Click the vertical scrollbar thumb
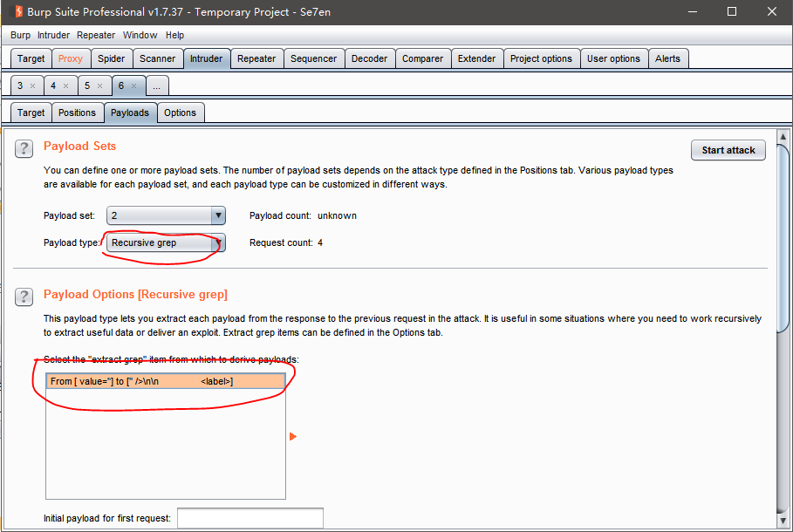This screenshot has width=793, height=532. tap(783, 239)
